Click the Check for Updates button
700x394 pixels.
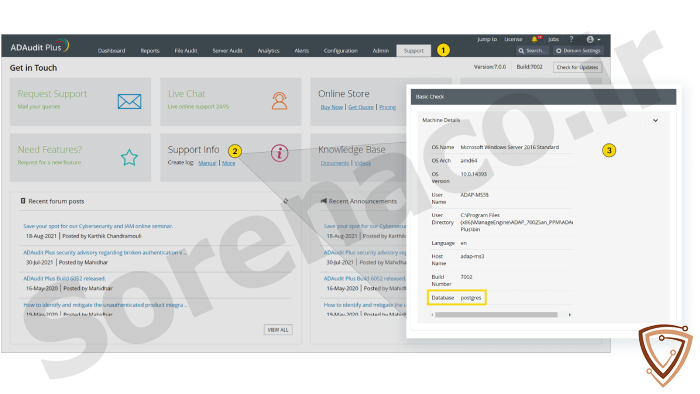point(577,67)
